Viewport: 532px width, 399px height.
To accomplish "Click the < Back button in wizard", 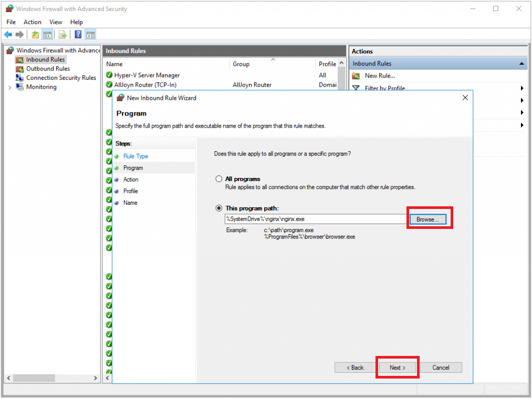I will pos(355,367).
